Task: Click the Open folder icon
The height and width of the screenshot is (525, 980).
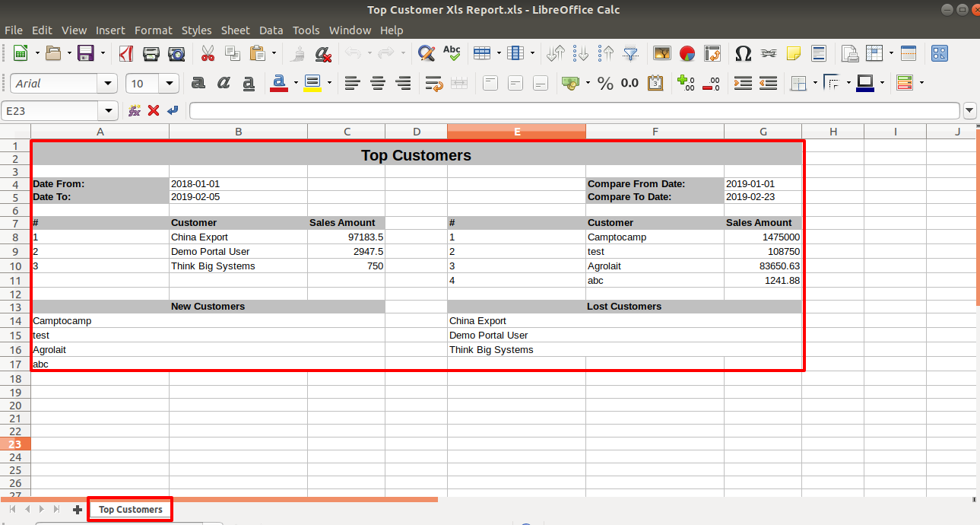Action: pyautogui.click(x=53, y=53)
